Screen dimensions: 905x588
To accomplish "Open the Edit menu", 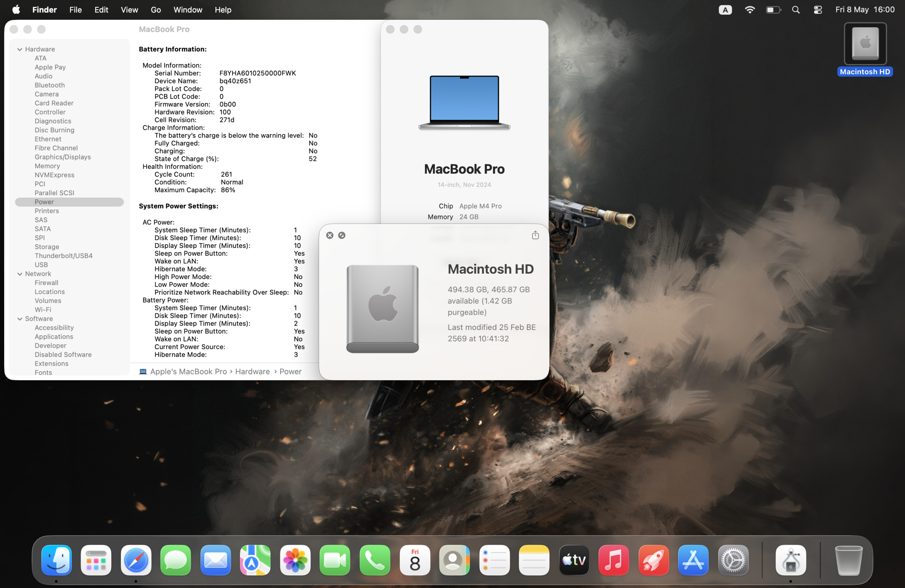I will pyautogui.click(x=101, y=10).
